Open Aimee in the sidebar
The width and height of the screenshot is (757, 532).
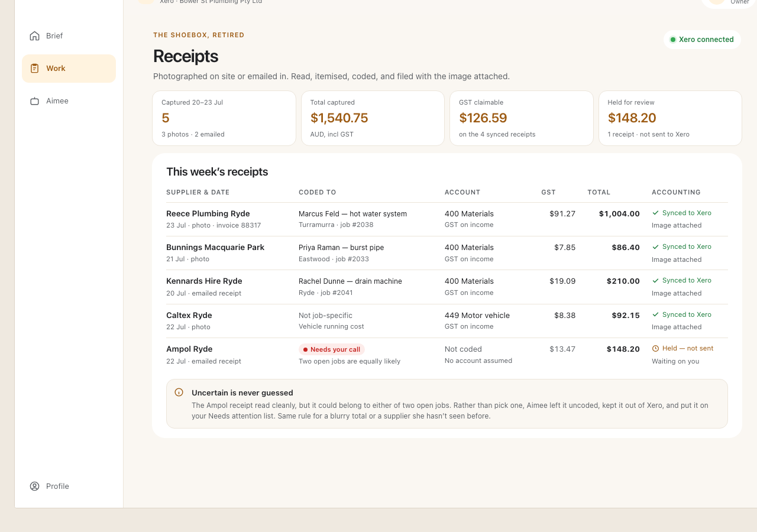[x=69, y=101]
